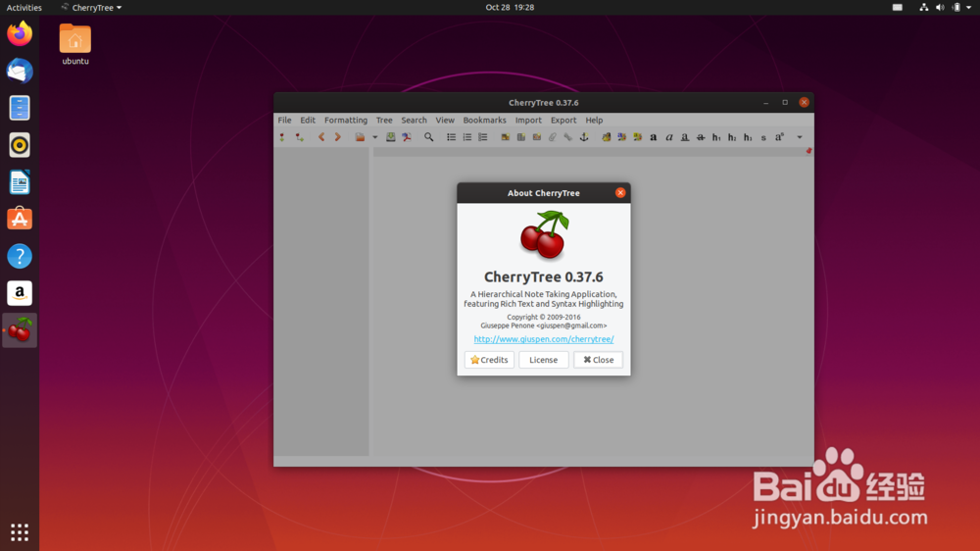Screen dimensions: 980x551
Task: Toggle strikethrough text formatting
Action: [701, 137]
